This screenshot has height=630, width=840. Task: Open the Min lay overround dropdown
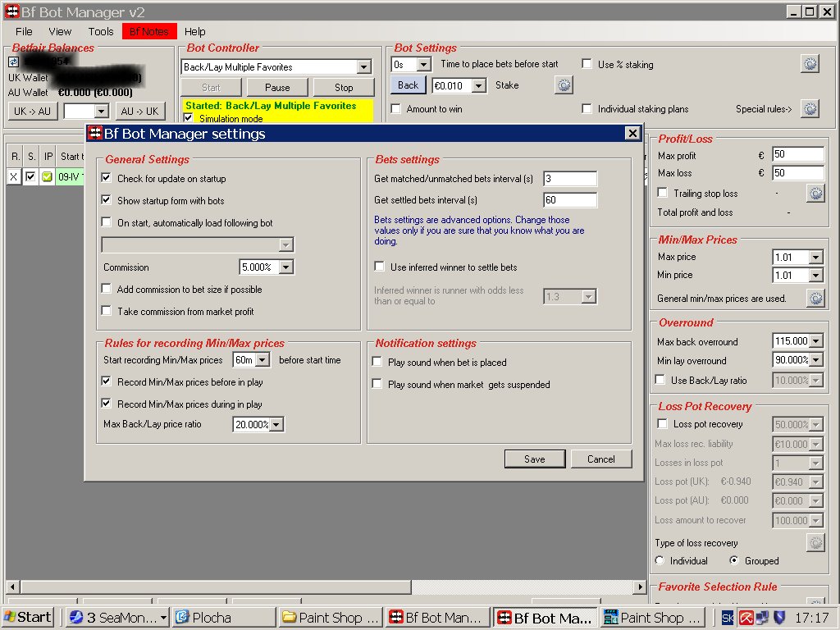815,360
